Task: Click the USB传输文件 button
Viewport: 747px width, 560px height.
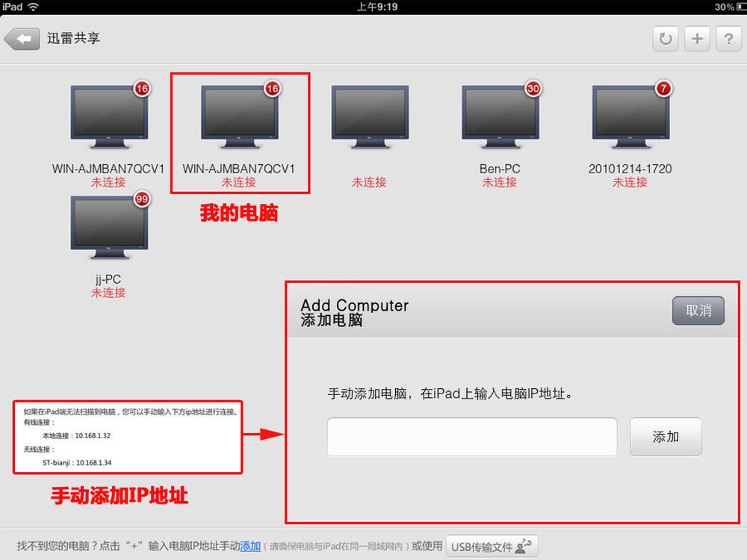Action: coord(492,547)
